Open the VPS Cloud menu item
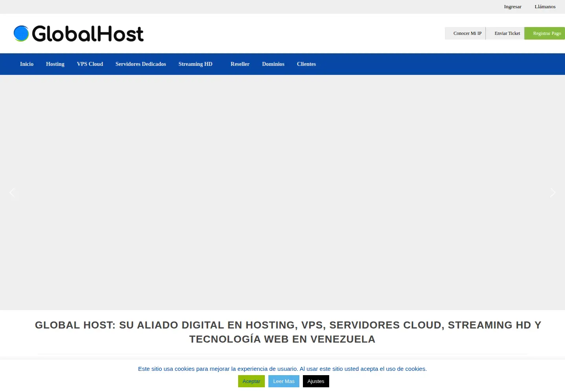This screenshot has height=392, width=565. (90, 64)
